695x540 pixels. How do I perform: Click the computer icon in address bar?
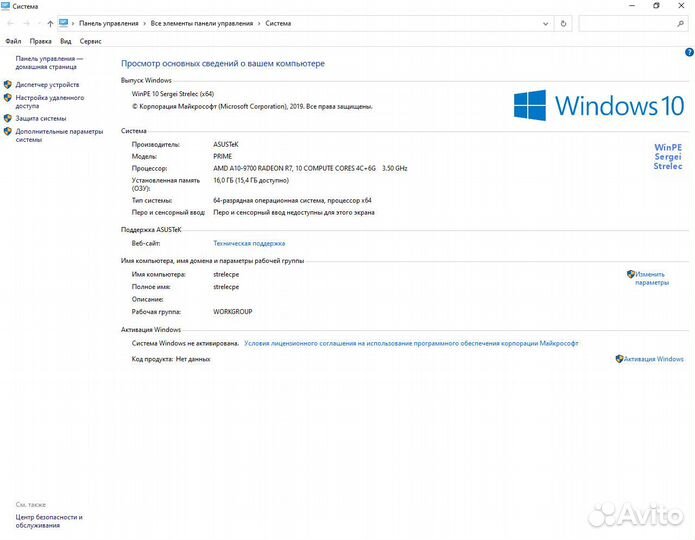tap(63, 23)
